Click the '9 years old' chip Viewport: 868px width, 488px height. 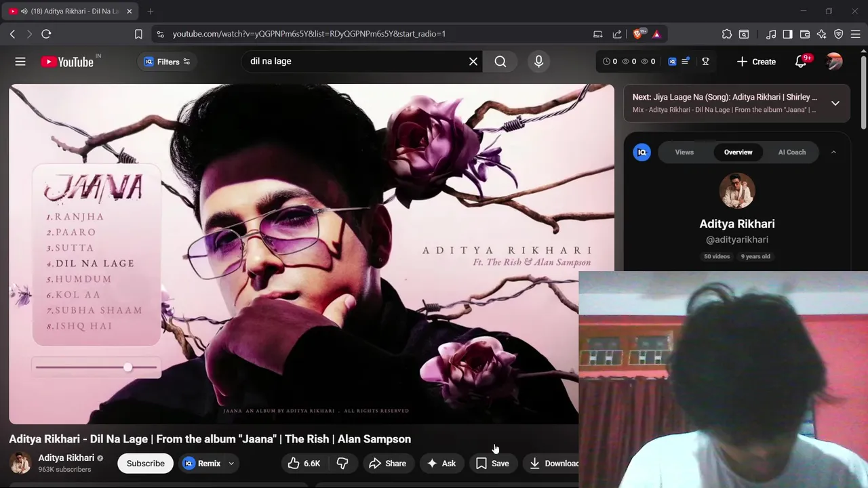[x=755, y=256]
